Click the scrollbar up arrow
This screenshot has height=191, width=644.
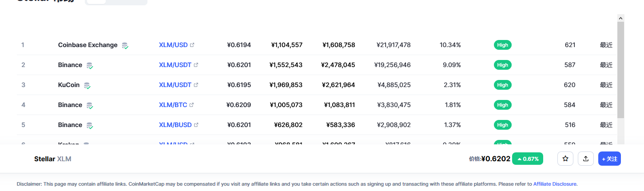(621, 18)
